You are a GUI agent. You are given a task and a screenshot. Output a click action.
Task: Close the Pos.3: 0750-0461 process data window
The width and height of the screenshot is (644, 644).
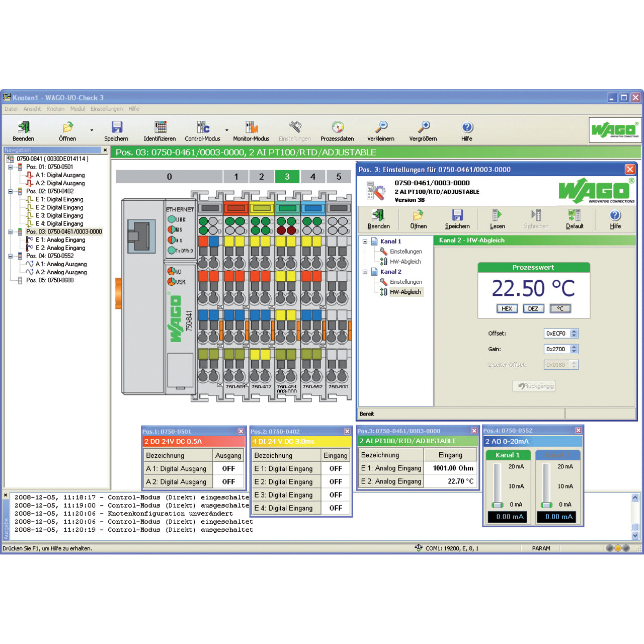[x=474, y=431]
